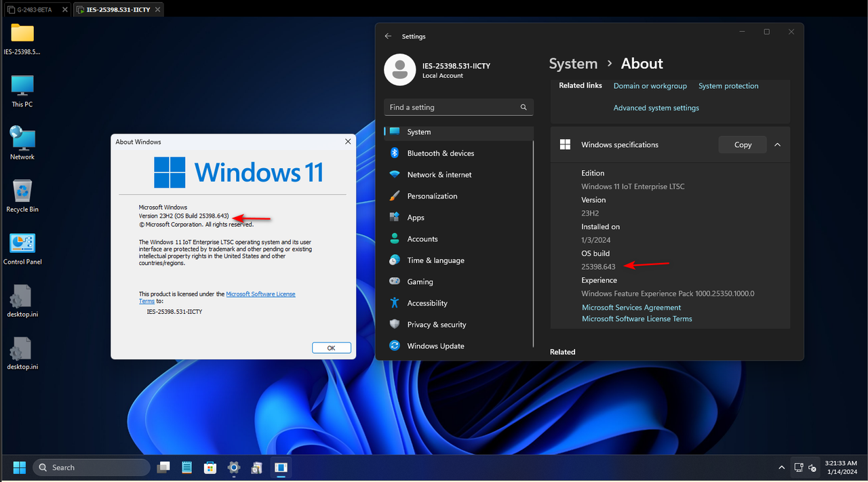This screenshot has height=482, width=868.
Task: Open Microsoft Software License Terms in Settings
Action: click(637, 319)
